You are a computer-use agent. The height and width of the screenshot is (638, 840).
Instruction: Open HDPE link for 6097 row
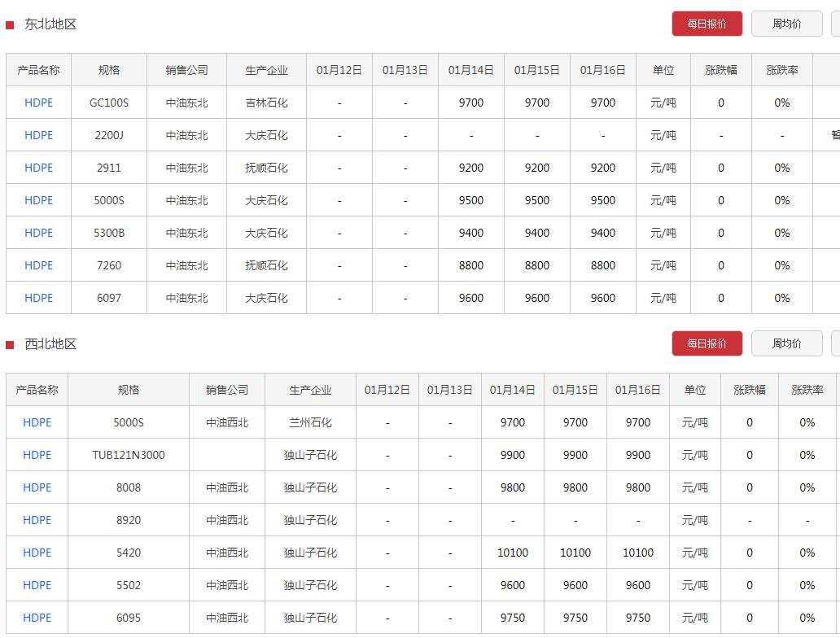click(x=38, y=299)
